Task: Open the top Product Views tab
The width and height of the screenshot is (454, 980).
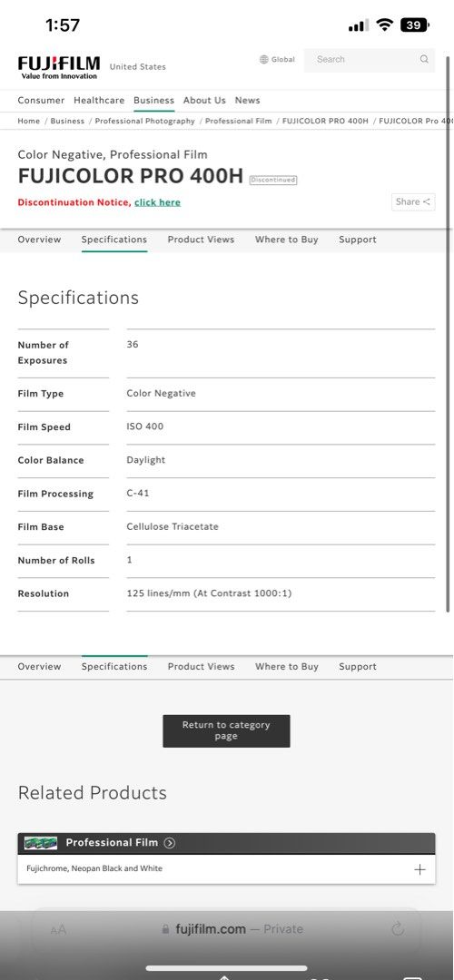Action: [x=201, y=240]
